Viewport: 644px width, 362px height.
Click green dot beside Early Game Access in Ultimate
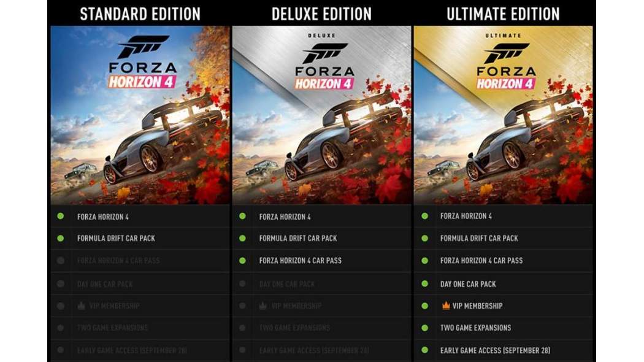[x=424, y=350]
